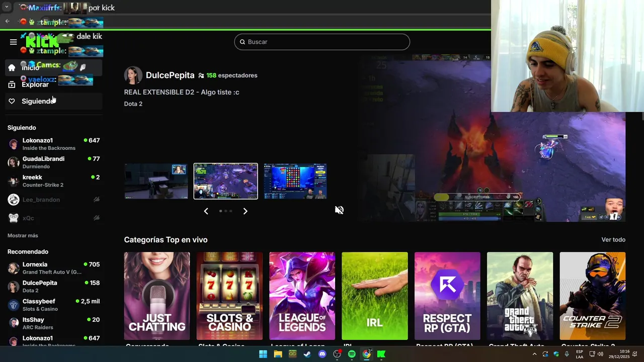The height and width of the screenshot is (362, 644).
Task: Open Lornexia recommended channel
Action: [54, 268]
